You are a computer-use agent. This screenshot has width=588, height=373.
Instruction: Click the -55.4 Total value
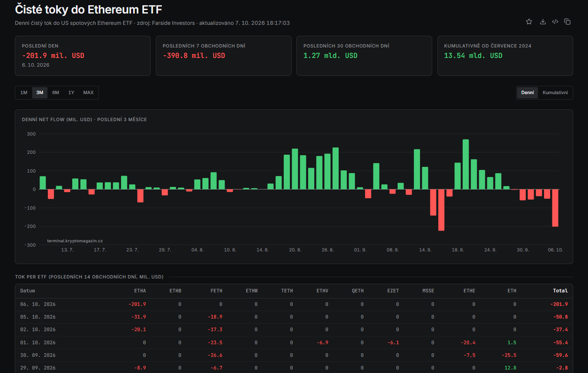(x=560, y=342)
